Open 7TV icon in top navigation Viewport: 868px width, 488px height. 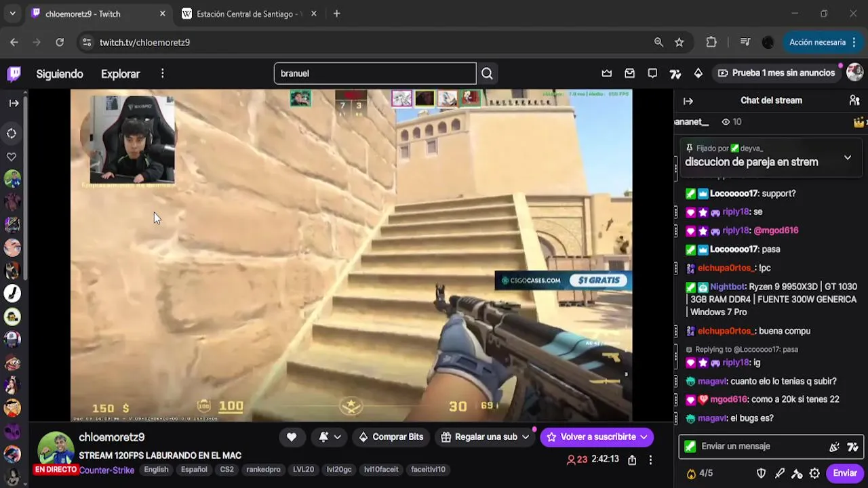coord(675,73)
